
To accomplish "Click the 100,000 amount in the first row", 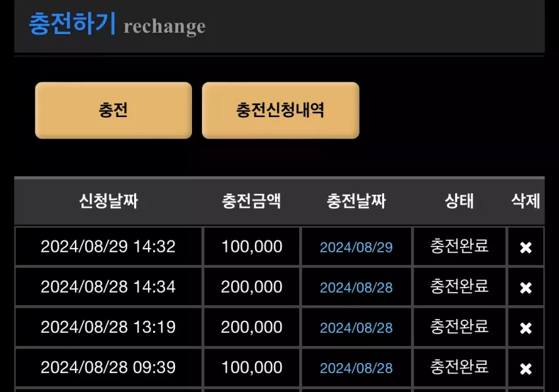I will pos(252,247).
